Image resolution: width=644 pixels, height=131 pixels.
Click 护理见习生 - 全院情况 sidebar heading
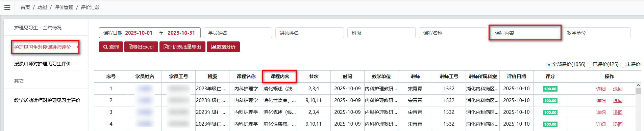[x=38, y=28]
